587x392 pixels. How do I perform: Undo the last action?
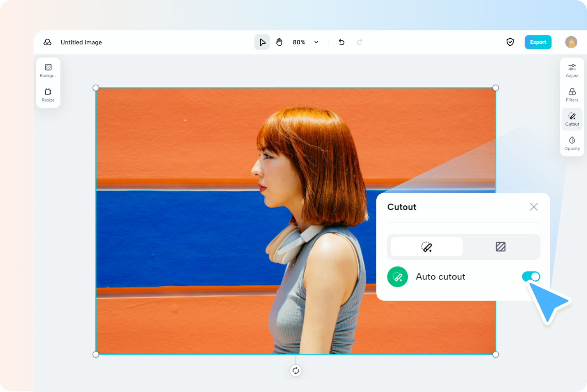pos(342,42)
